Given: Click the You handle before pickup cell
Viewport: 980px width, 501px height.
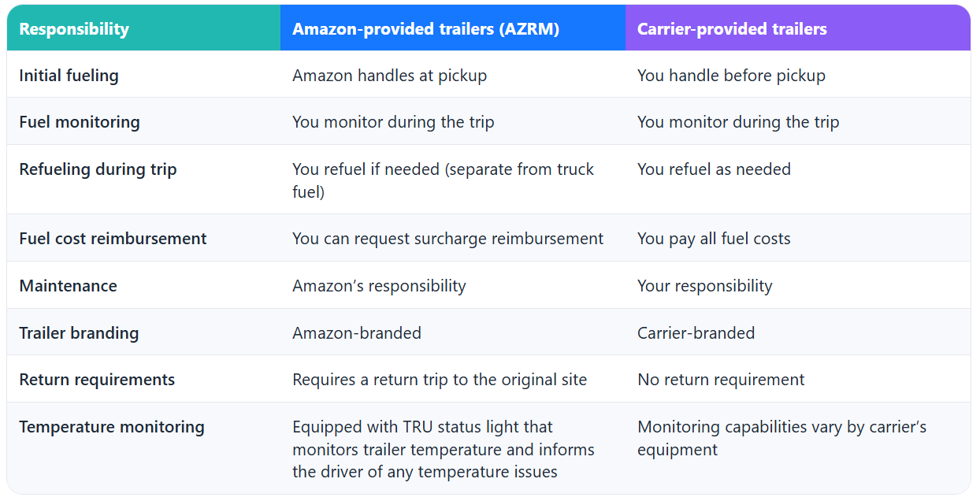Looking at the screenshot, I should click(x=731, y=76).
